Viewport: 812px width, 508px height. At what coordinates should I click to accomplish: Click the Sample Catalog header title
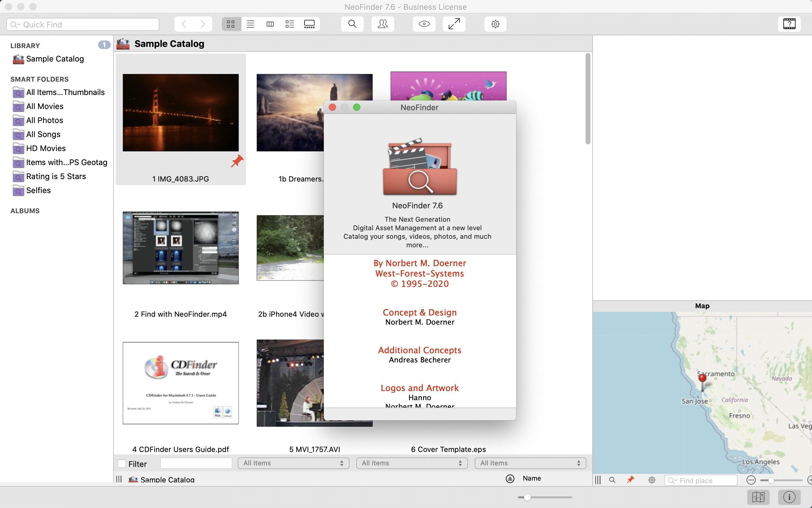(x=169, y=44)
